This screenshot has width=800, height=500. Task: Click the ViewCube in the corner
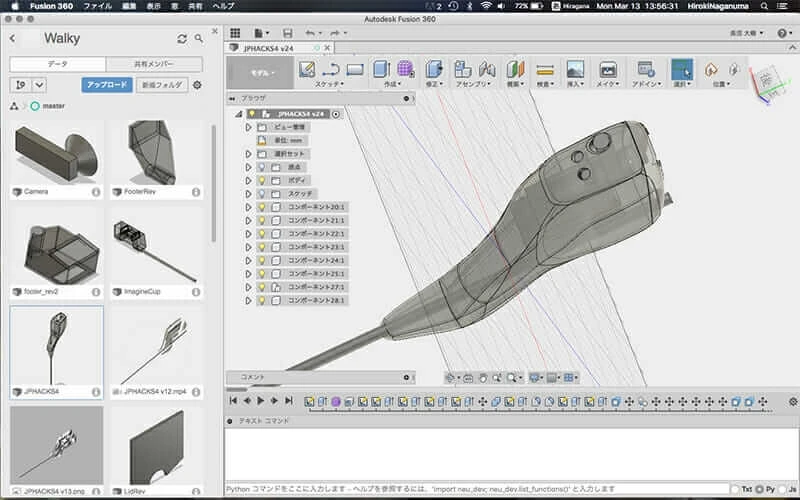[767, 82]
